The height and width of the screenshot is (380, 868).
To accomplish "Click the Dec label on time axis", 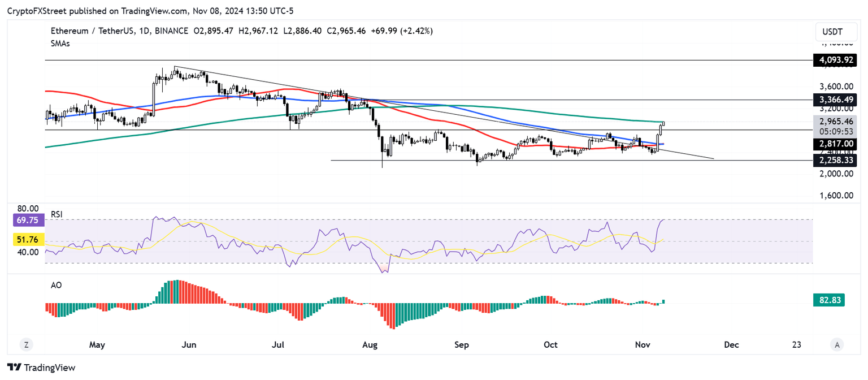I will (731, 344).
